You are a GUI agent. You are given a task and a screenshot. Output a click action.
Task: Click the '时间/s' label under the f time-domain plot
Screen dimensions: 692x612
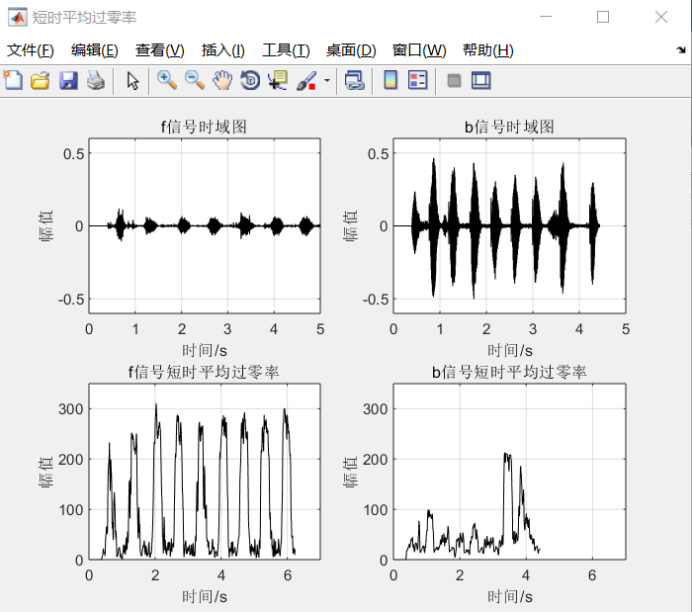[205, 351]
